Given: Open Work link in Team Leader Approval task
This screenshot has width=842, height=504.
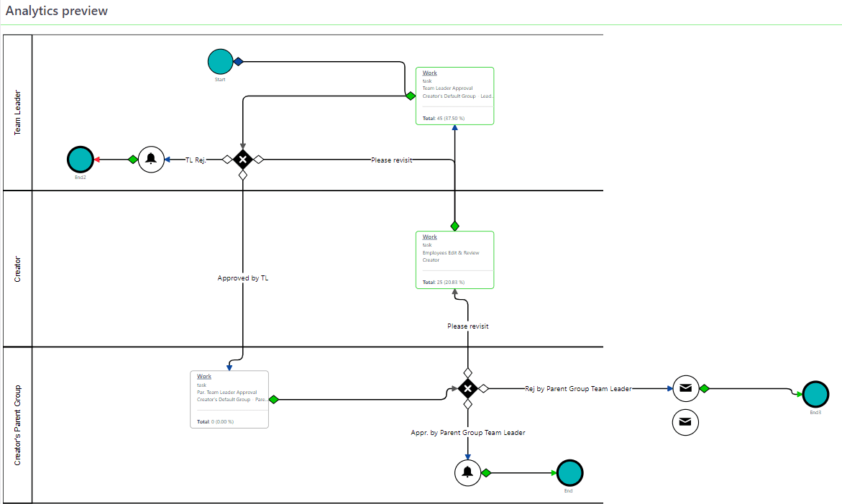Looking at the screenshot, I should click(429, 73).
